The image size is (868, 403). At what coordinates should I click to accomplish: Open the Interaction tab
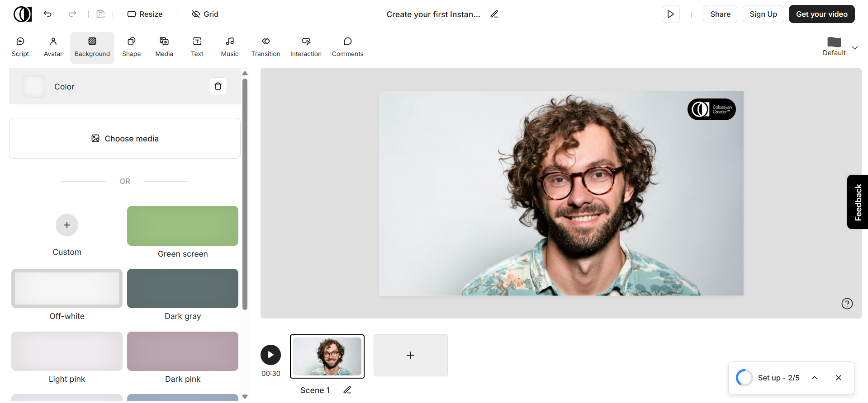306,47
